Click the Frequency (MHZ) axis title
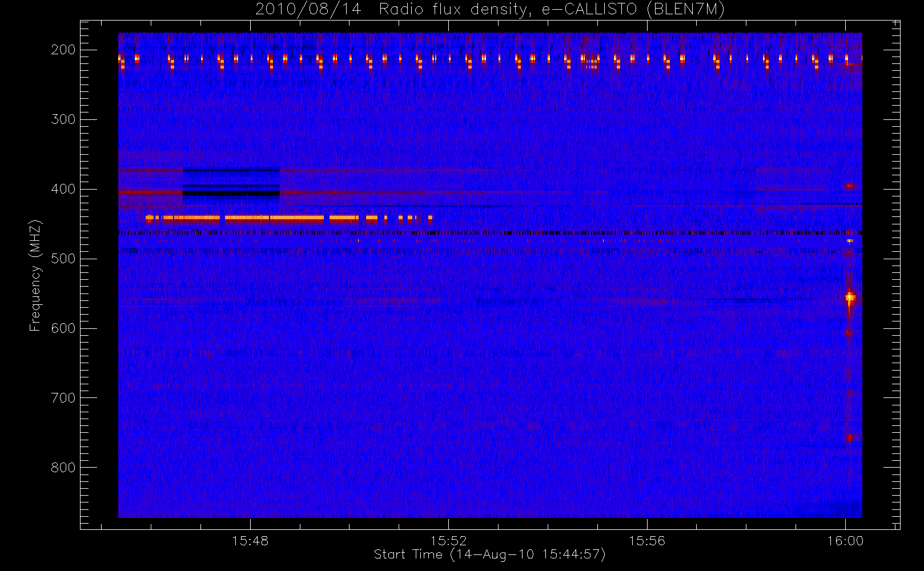Image resolution: width=924 pixels, height=571 pixels. click(x=35, y=275)
